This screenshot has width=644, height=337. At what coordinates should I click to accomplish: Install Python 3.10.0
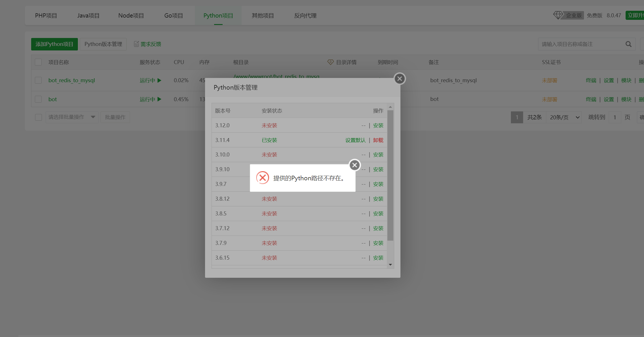tap(378, 154)
